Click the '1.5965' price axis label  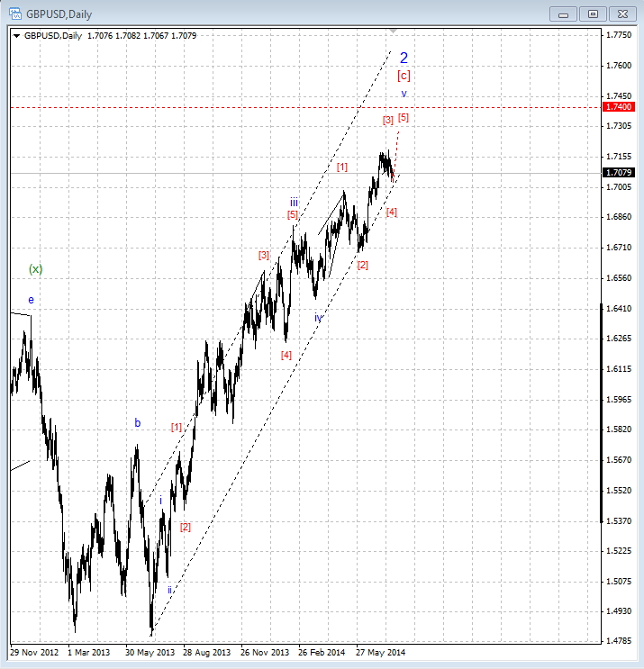pos(619,400)
